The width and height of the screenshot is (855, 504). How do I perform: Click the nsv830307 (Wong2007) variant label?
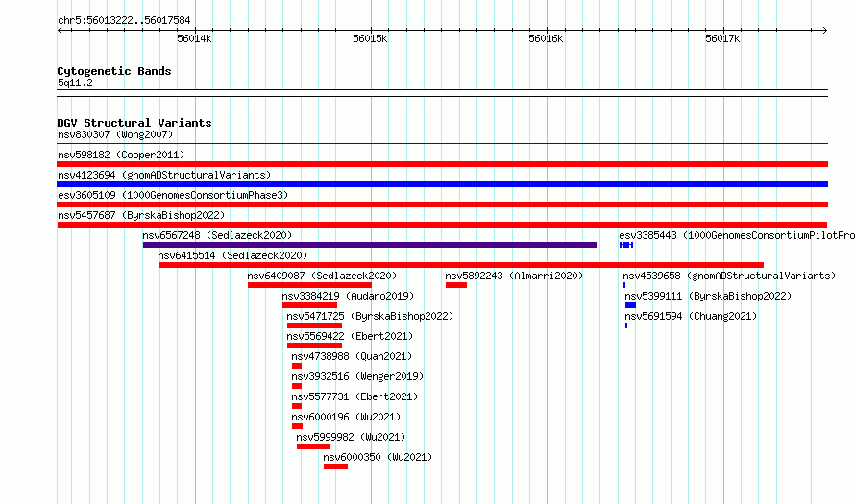click(x=115, y=134)
